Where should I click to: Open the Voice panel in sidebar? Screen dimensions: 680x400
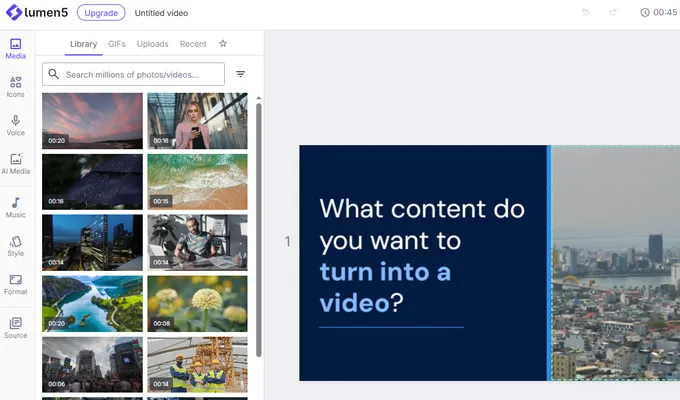[16, 125]
